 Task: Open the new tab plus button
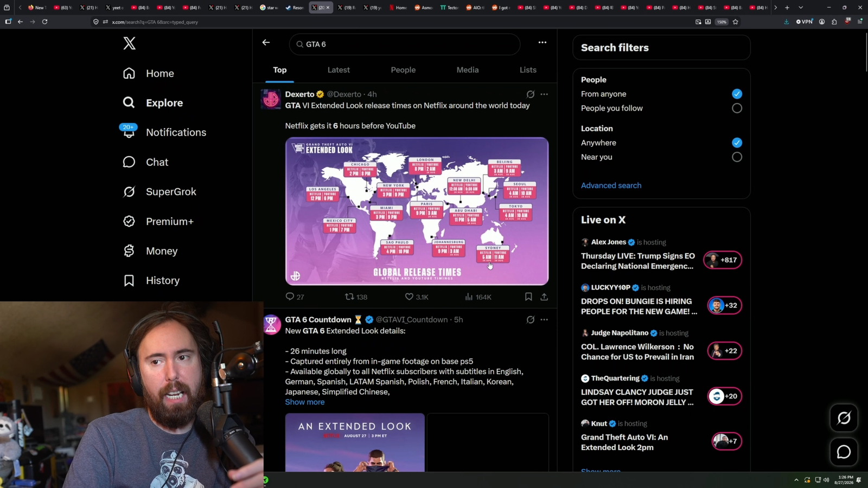(x=787, y=8)
